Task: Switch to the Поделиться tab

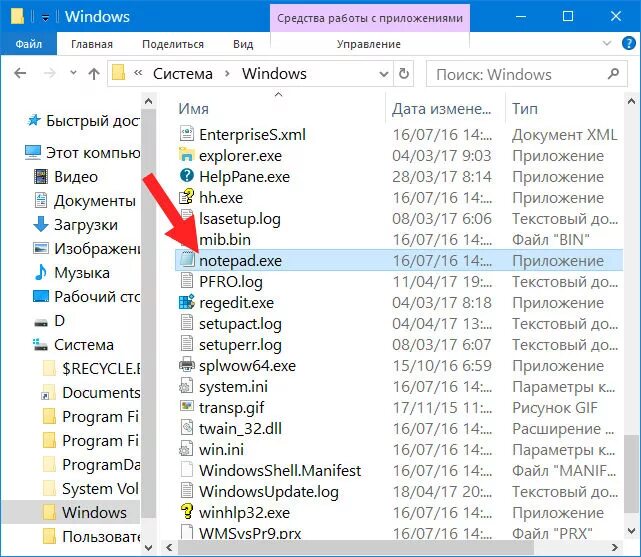Action: tap(173, 44)
